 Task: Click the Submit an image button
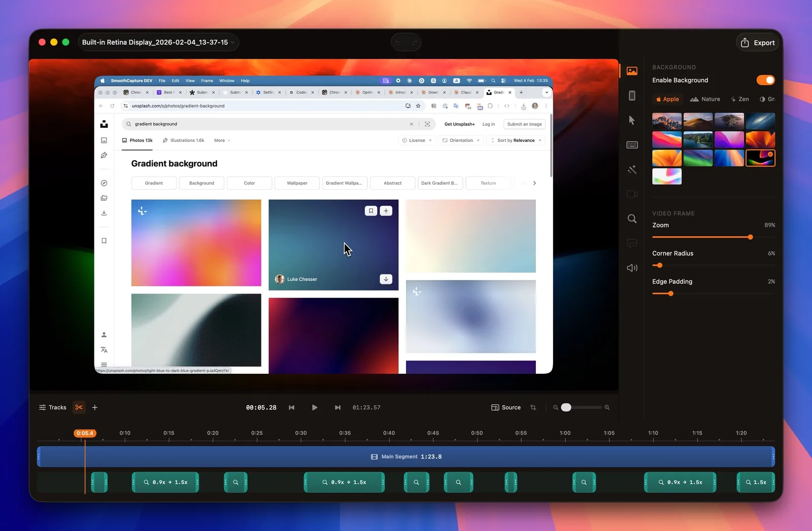coord(524,124)
